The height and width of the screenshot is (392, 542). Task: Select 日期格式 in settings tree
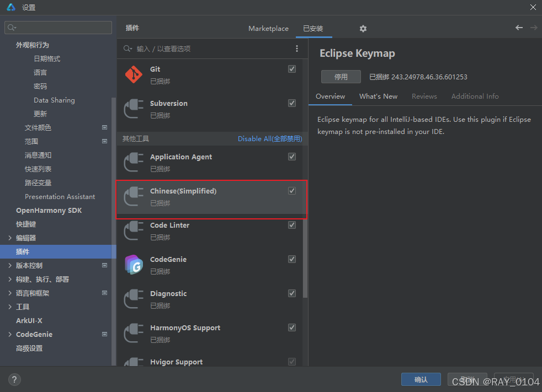tap(47, 58)
